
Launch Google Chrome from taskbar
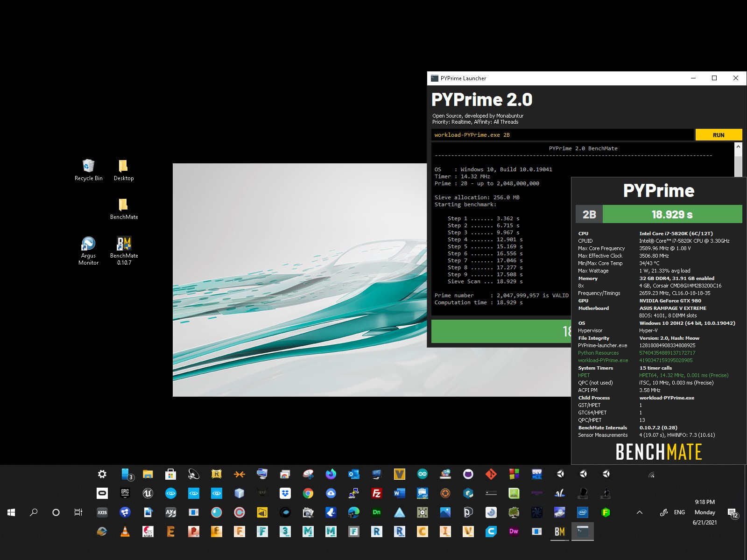308,493
